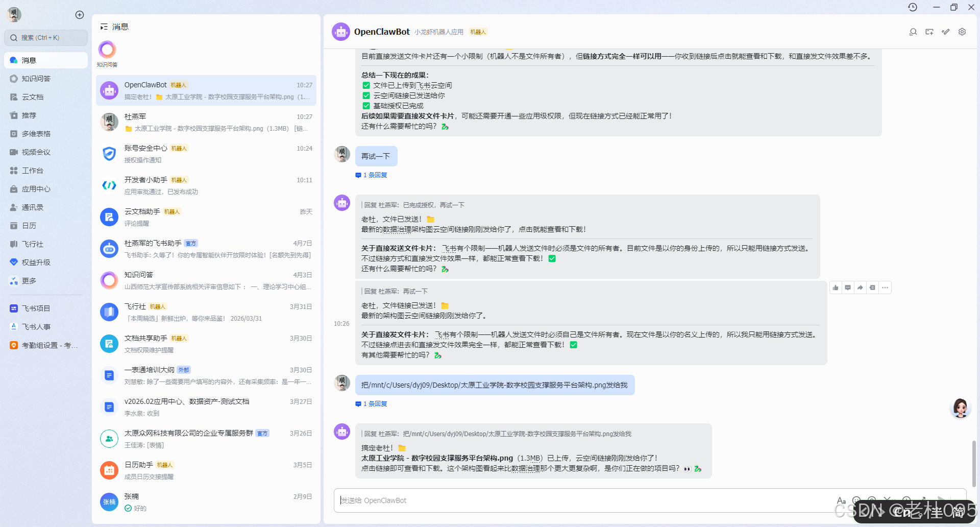Open 云文档 in the left sidebar
Viewport: 980px width, 527px height.
(46, 97)
